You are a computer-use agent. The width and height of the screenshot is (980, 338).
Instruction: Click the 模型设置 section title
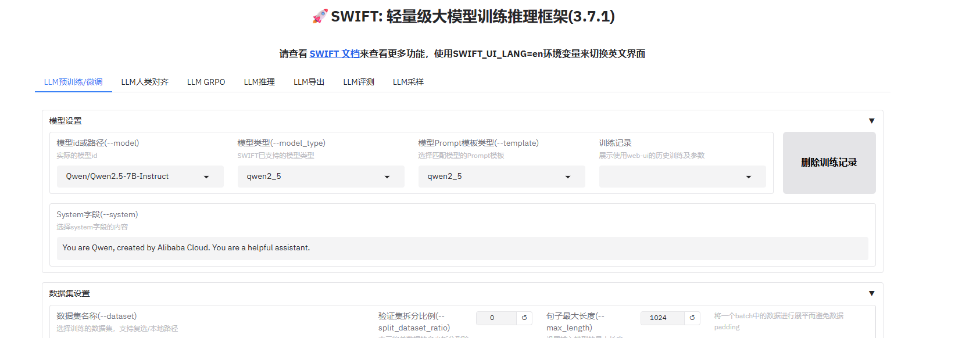point(66,121)
